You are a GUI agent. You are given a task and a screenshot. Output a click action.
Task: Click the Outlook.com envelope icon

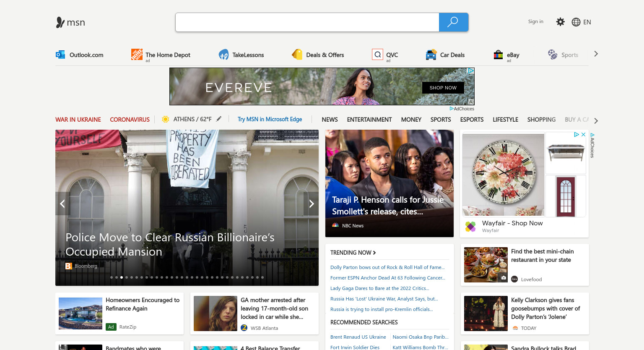pyautogui.click(x=60, y=55)
